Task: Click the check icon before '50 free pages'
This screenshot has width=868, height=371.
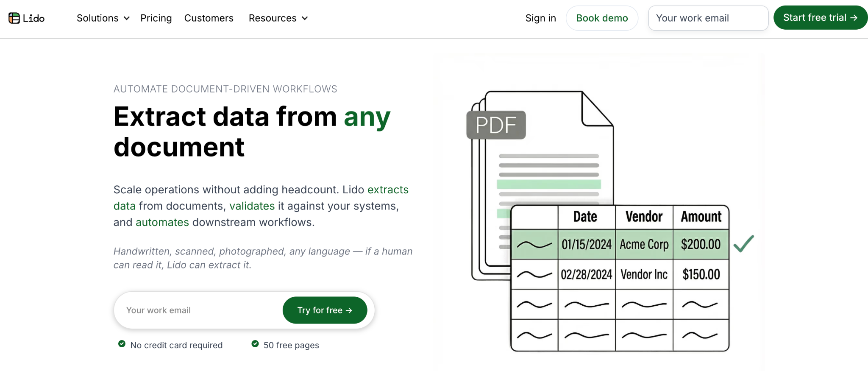Action: 255,344
